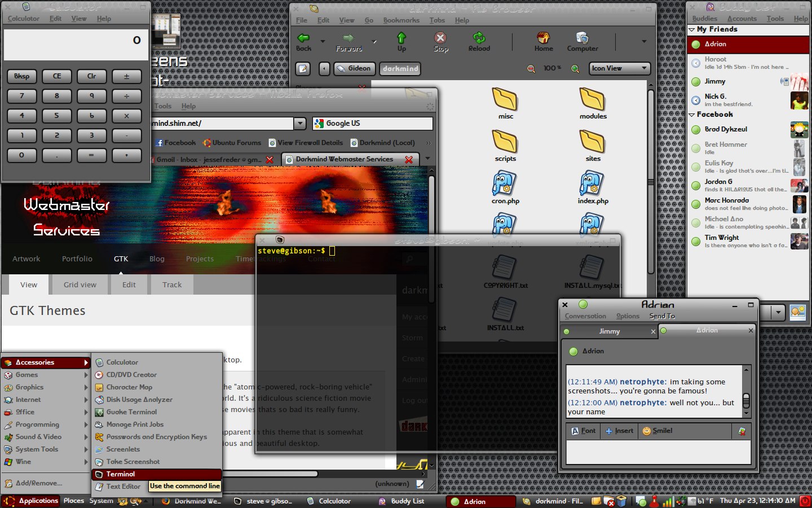
Task: Open the Firefox URL history dropdown
Action: pyautogui.click(x=300, y=123)
